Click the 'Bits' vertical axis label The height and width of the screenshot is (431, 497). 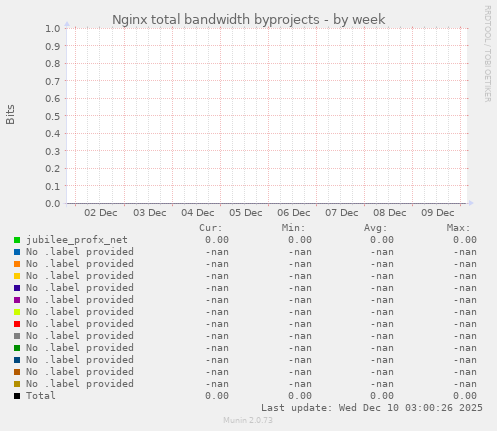tap(10, 114)
